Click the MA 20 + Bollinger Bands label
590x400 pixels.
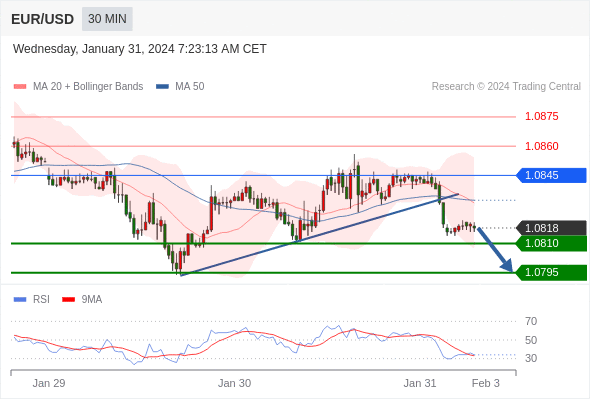click(88, 87)
